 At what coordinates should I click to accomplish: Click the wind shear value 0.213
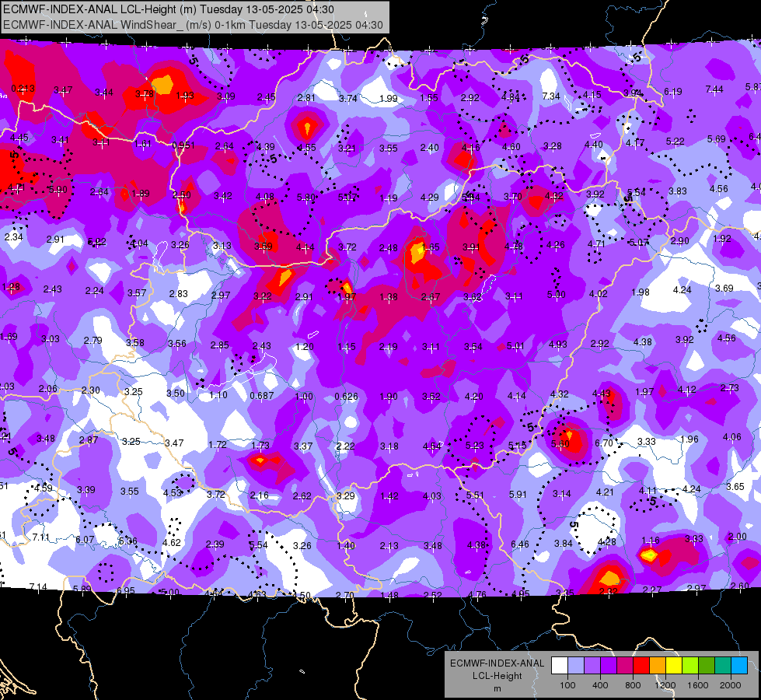coord(23,89)
